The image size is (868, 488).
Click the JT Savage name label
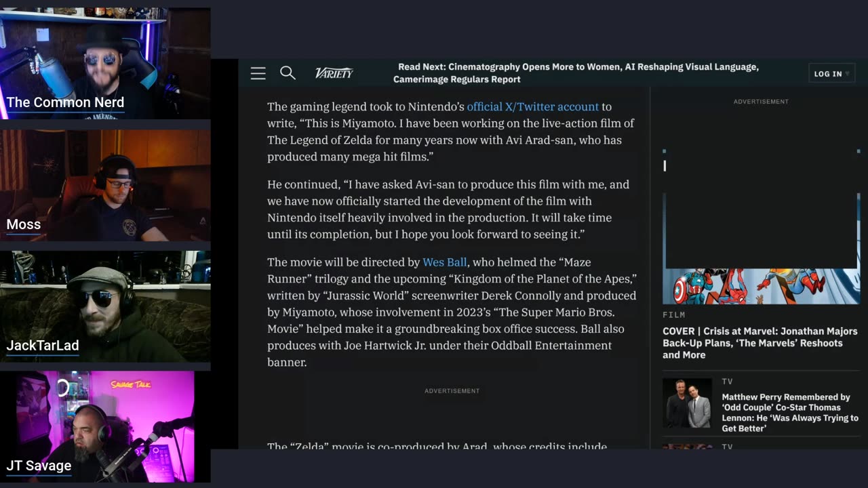coord(39,466)
